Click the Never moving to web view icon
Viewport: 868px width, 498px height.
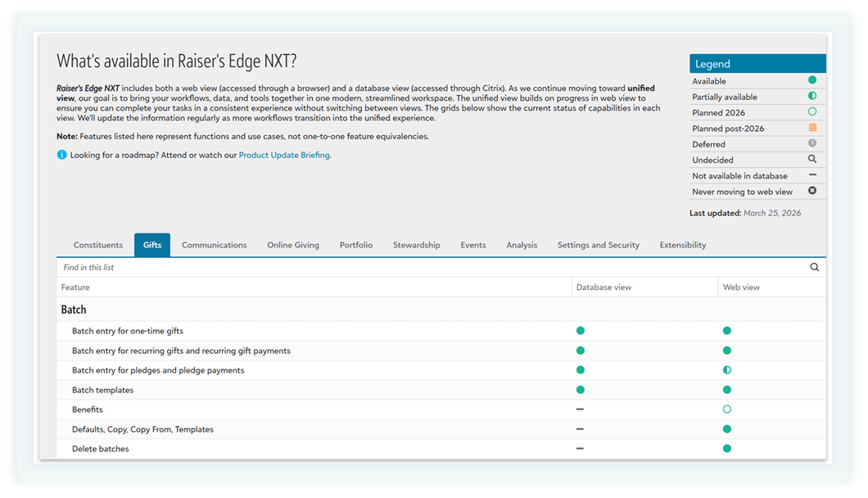click(x=812, y=191)
